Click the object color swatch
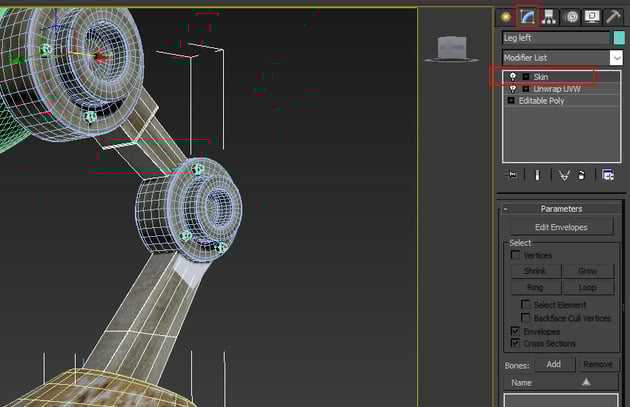 pyautogui.click(x=619, y=38)
